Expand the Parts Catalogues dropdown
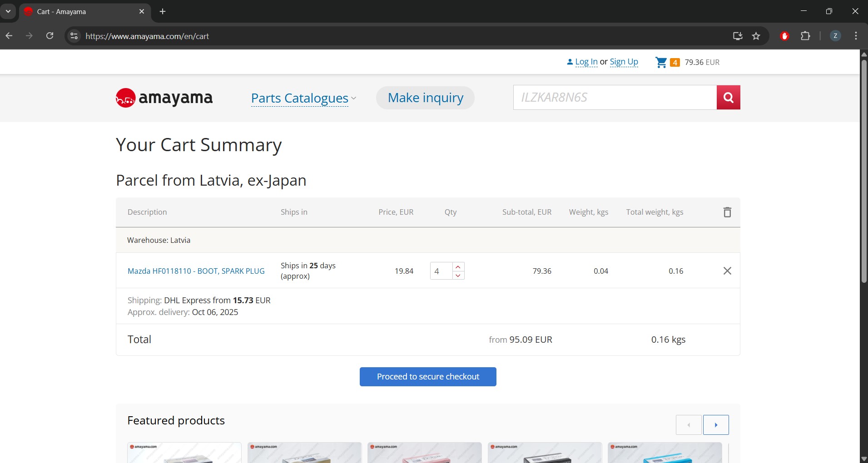Viewport: 868px width, 463px height. pyautogui.click(x=303, y=98)
